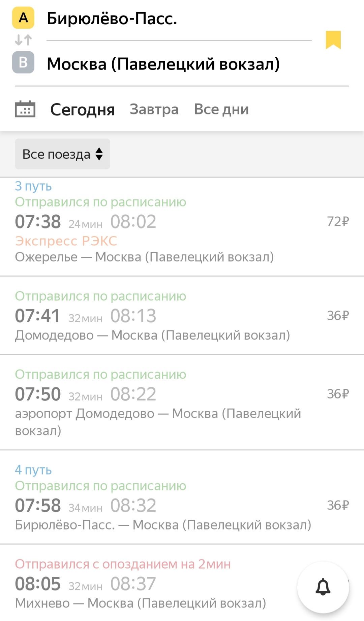Open the Все поезда filter dropdown
Image resolution: width=364 pixels, height=621 pixels.
click(62, 154)
